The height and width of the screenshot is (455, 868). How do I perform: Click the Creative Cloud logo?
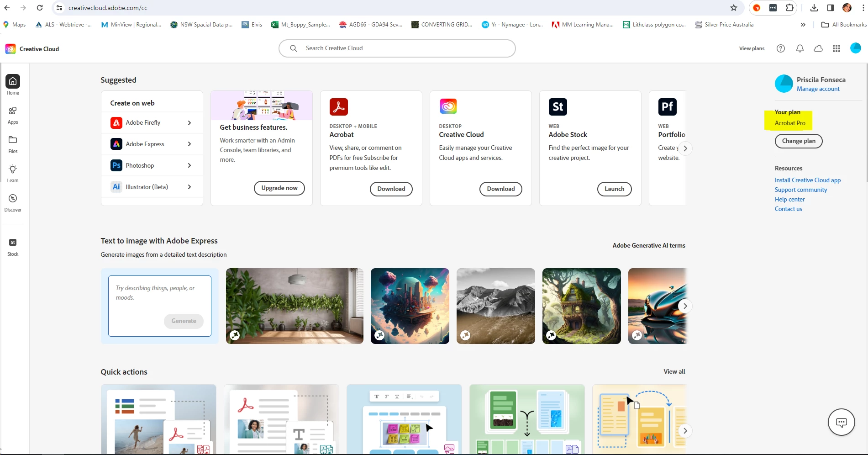pos(11,49)
